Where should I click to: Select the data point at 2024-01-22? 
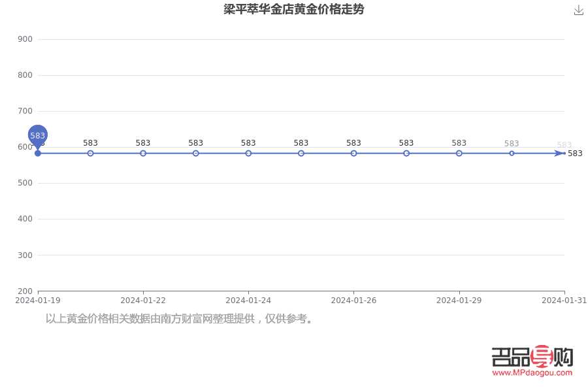coord(143,153)
